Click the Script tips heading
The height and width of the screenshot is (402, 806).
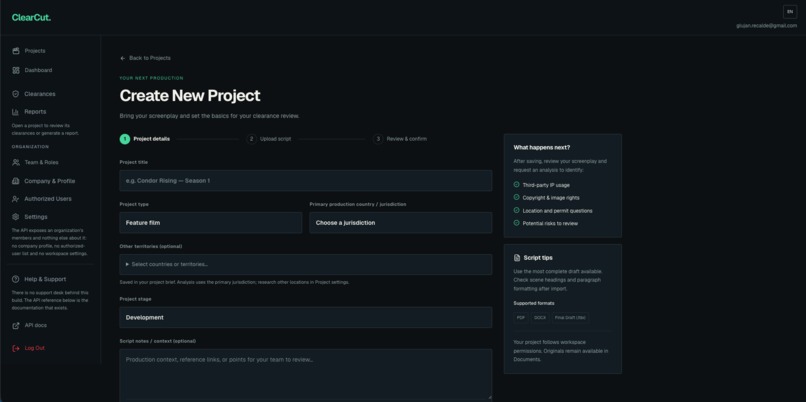[x=538, y=258]
